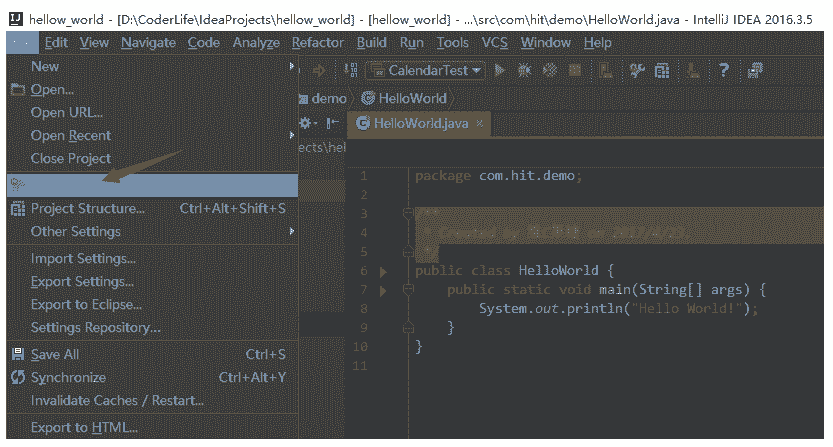Choose Export to HTML... entry
The width and height of the screenshot is (833, 447).
coord(152,427)
